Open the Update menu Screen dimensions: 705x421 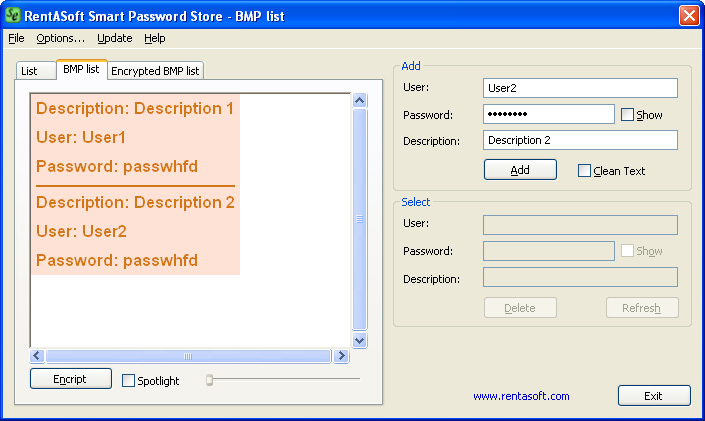(114, 38)
